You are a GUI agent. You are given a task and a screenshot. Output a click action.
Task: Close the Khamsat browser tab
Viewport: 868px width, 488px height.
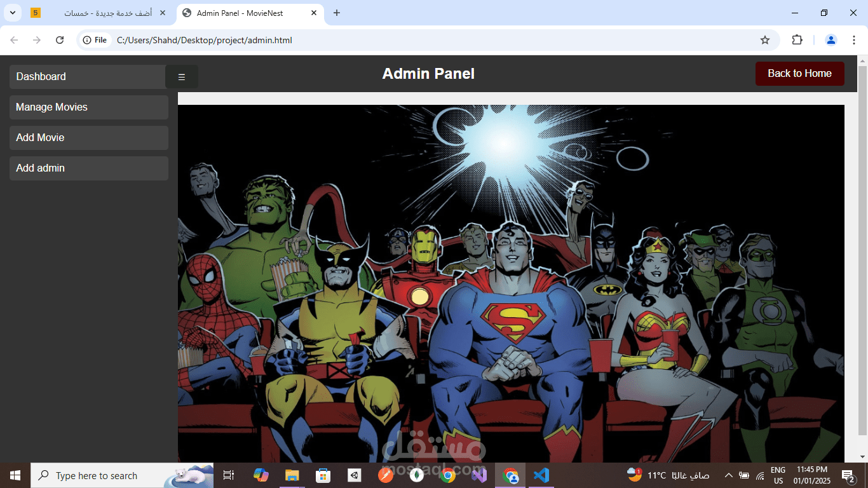point(163,13)
